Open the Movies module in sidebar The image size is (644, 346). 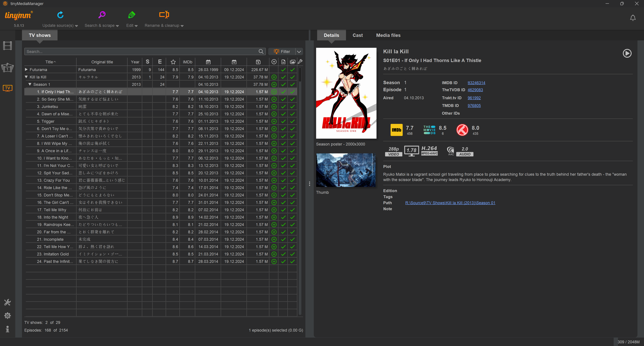(x=8, y=46)
